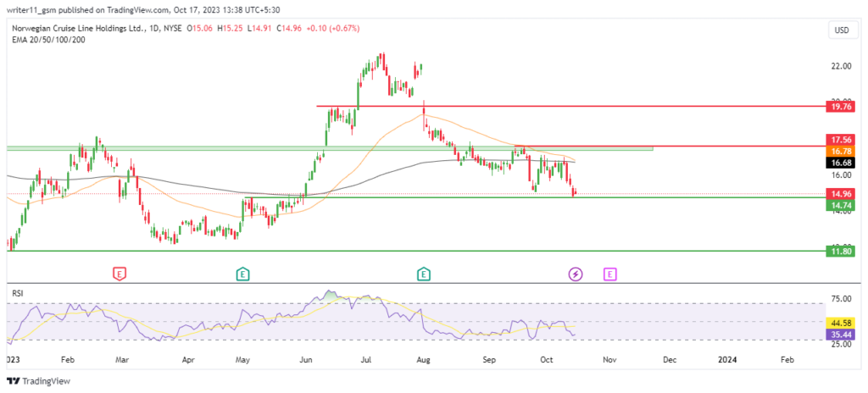The height and width of the screenshot is (393, 868).
Task: Select the RSI indicator label
Action: pos(17,295)
